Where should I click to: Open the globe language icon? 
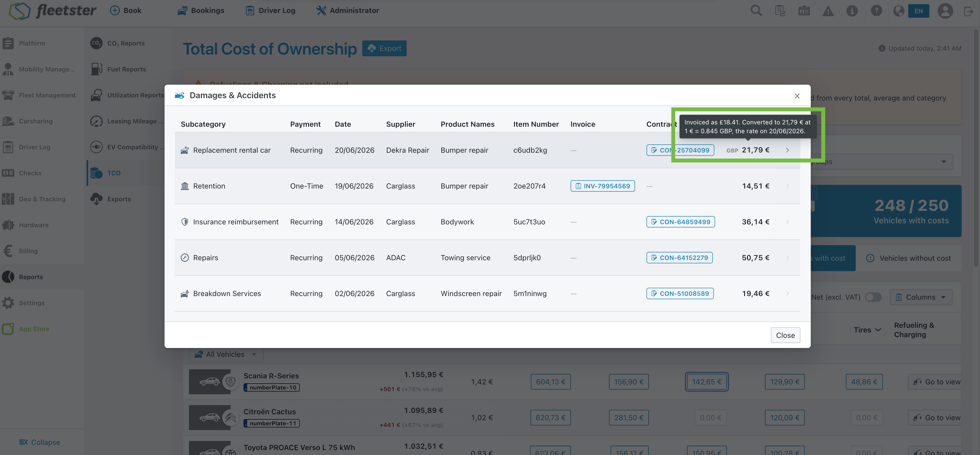tap(899, 11)
